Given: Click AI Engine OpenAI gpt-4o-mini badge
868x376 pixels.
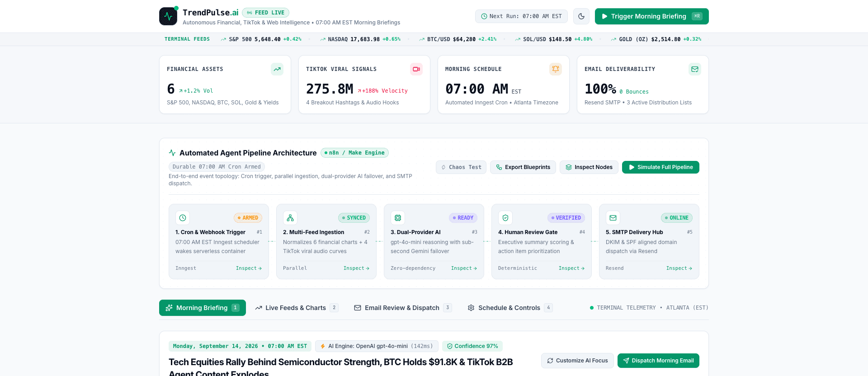Looking at the screenshot, I should pyautogui.click(x=377, y=346).
